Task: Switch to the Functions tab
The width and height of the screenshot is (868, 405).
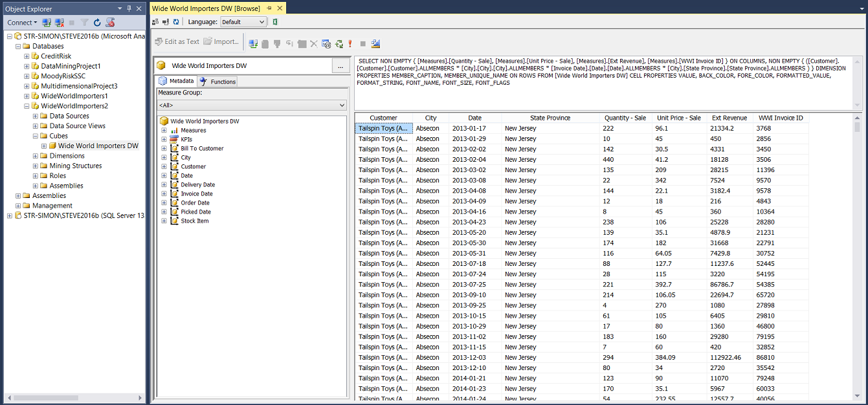Action: click(217, 82)
